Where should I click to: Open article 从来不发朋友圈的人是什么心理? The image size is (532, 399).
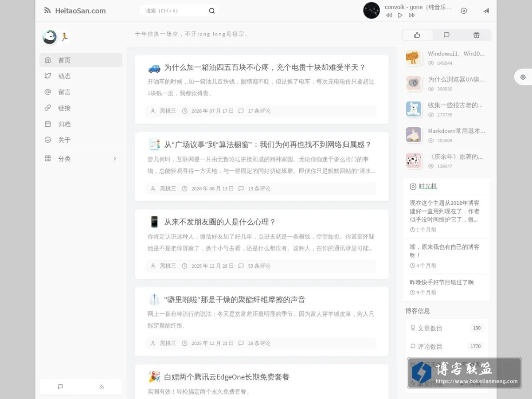pyautogui.click(x=220, y=222)
